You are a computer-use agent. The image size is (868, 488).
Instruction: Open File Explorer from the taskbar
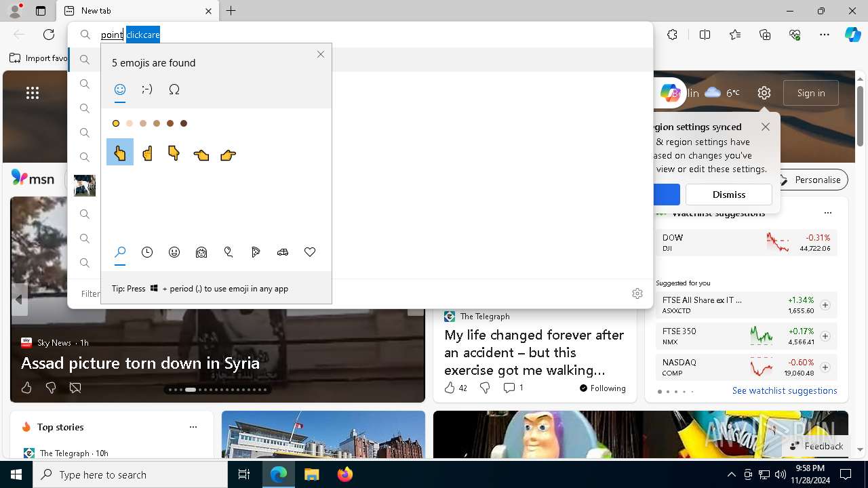311,474
